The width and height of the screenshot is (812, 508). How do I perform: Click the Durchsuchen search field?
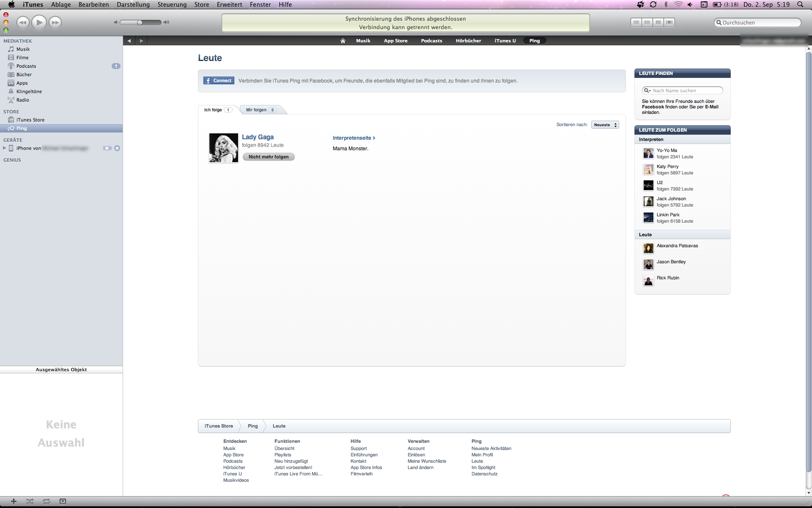[757, 22]
